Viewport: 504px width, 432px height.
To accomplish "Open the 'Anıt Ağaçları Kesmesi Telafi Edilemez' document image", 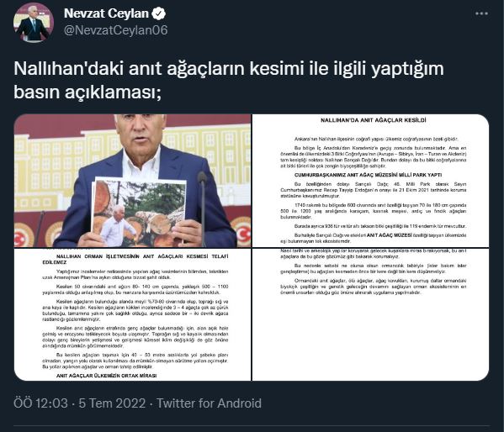I will coord(132,314).
